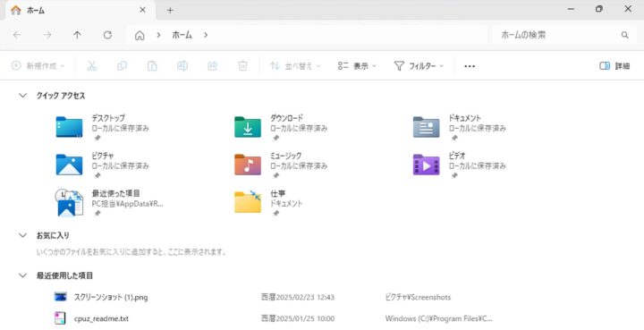Click the cpuz_readme.txt file name
Screen dimensions: 644x330
[x=101, y=318]
